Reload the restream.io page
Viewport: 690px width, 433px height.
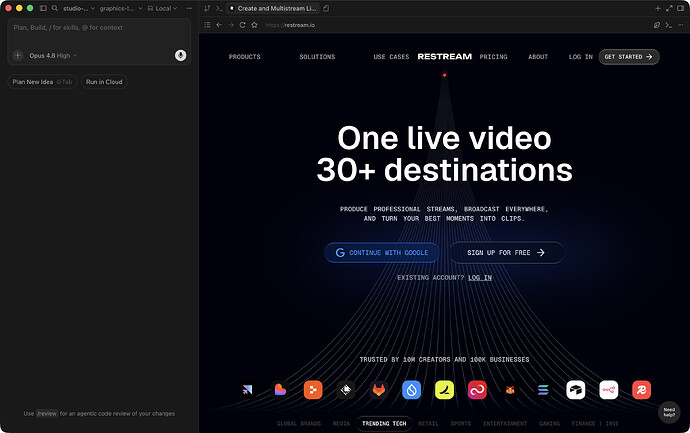(x=242, y=25)
